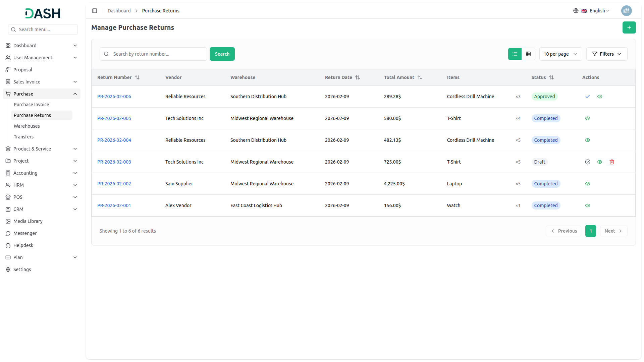644x362 pixels.
Task: Open the user avatar at top right
Action: pos(626,11)
